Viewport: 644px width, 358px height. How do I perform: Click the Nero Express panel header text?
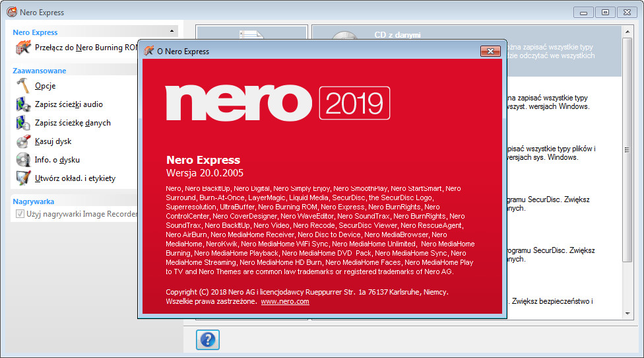[35, 32]
